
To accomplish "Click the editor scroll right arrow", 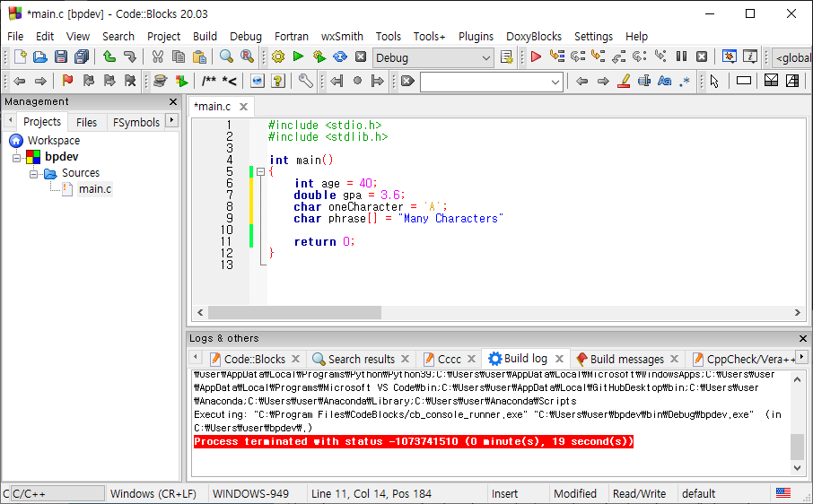I will click(798, 312).
